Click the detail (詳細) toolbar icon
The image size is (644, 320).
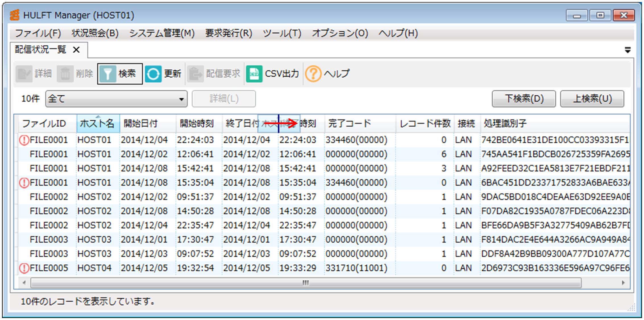pyautogui.click(x=24, y=74)
